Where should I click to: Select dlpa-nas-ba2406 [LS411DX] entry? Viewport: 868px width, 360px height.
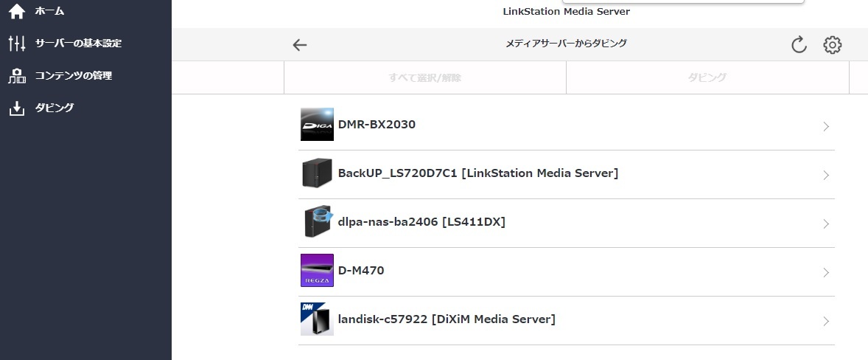pos(421,222)
